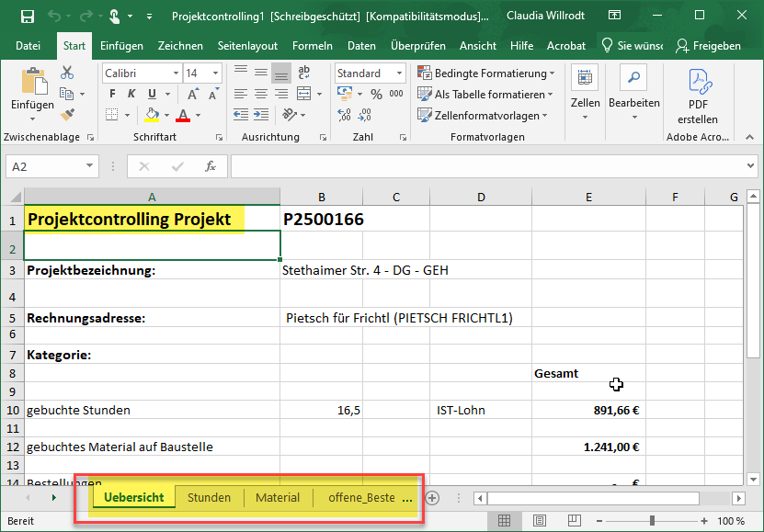Add new sheet with plus icon
Screen dimensions: 764x532
432,498
